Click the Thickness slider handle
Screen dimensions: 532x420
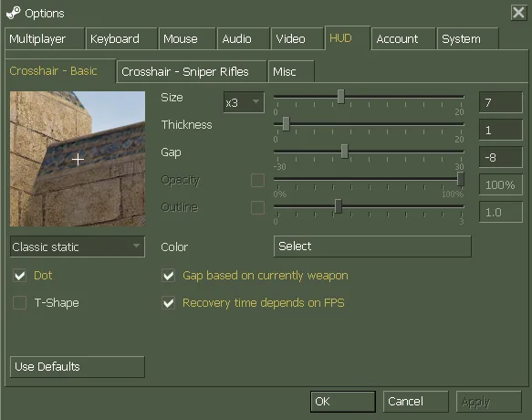tap(286, 124)
